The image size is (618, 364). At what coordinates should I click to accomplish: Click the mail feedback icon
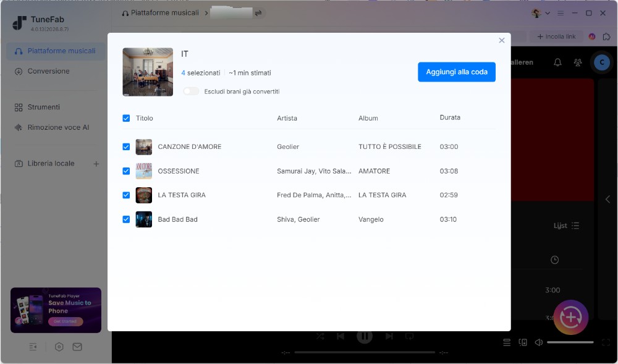click(77, 347)
